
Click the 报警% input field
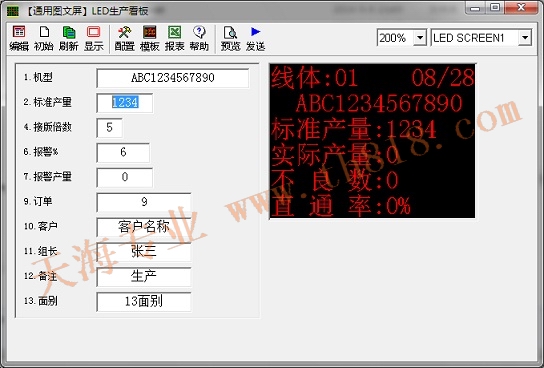(x=123, y=152)
